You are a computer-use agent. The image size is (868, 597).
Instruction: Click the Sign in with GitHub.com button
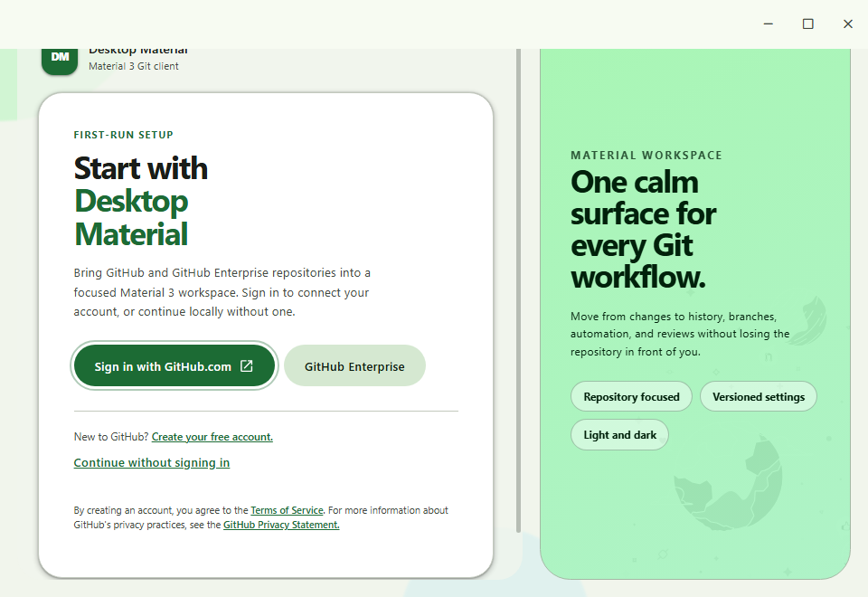175,366
